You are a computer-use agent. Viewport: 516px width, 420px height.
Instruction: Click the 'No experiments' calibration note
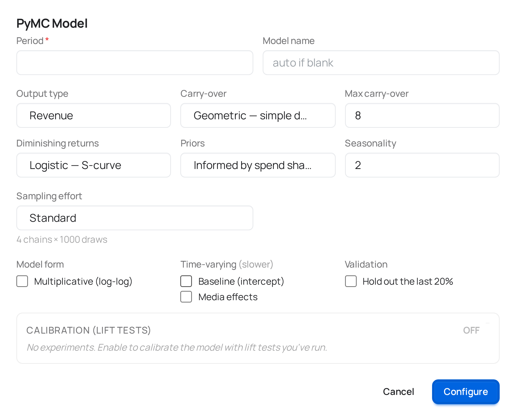pyautogui.click(x=177, y=347)
